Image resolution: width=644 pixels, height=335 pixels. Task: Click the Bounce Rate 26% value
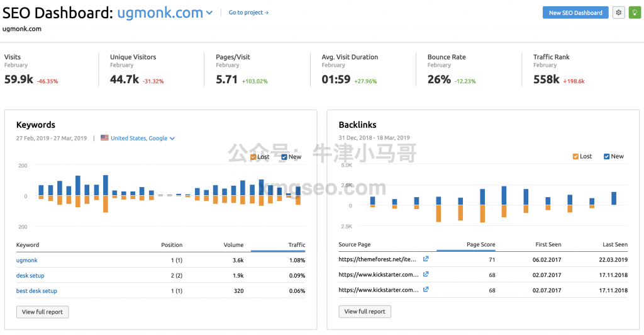(x=439, y=79)
